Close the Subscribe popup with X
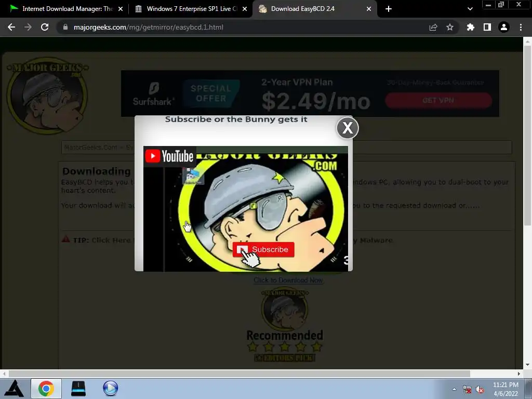 [348, 128]
